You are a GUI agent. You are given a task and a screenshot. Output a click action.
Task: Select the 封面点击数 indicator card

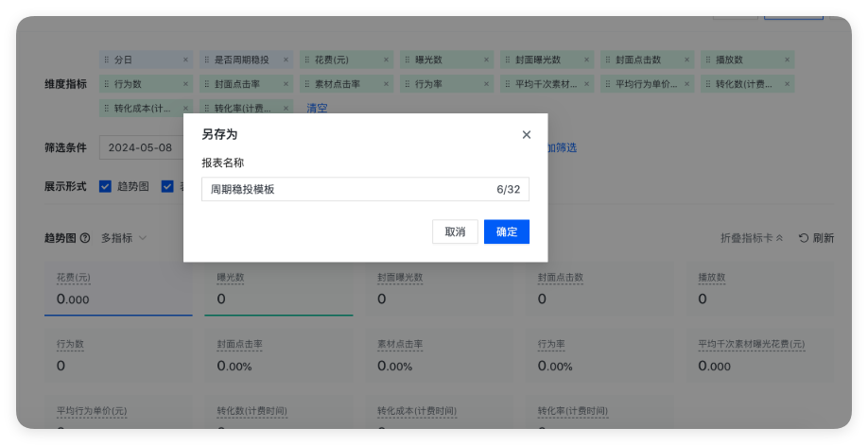coord(599,289)
